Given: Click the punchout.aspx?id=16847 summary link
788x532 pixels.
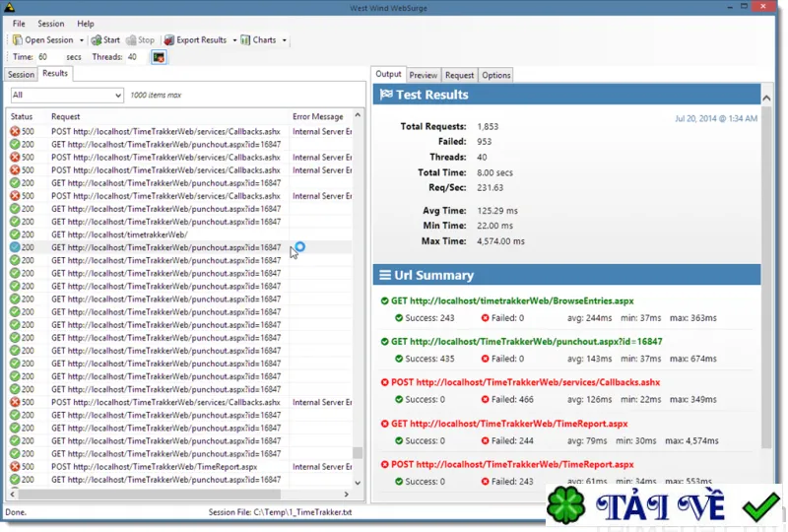Looking at the screenshot, I should point(527,342).
